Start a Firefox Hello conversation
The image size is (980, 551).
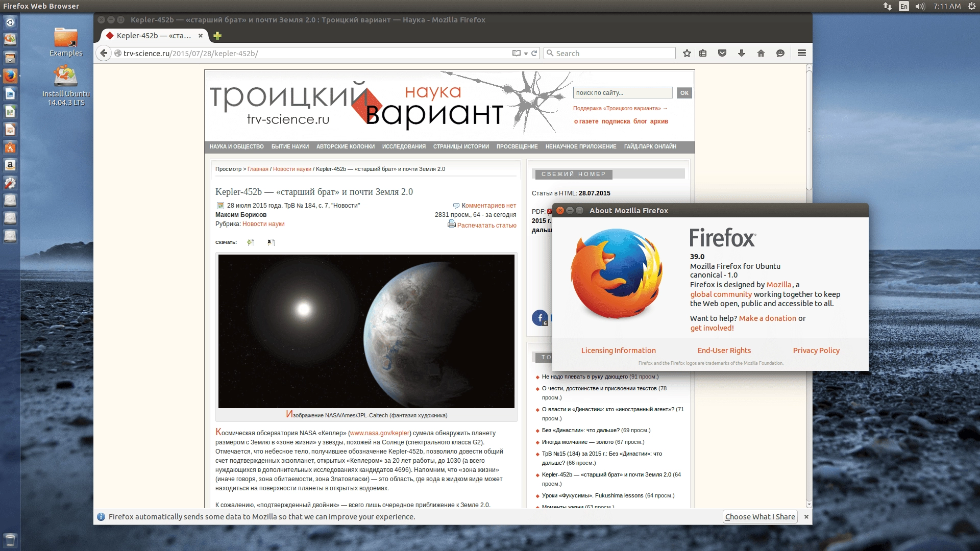(780, 53)
